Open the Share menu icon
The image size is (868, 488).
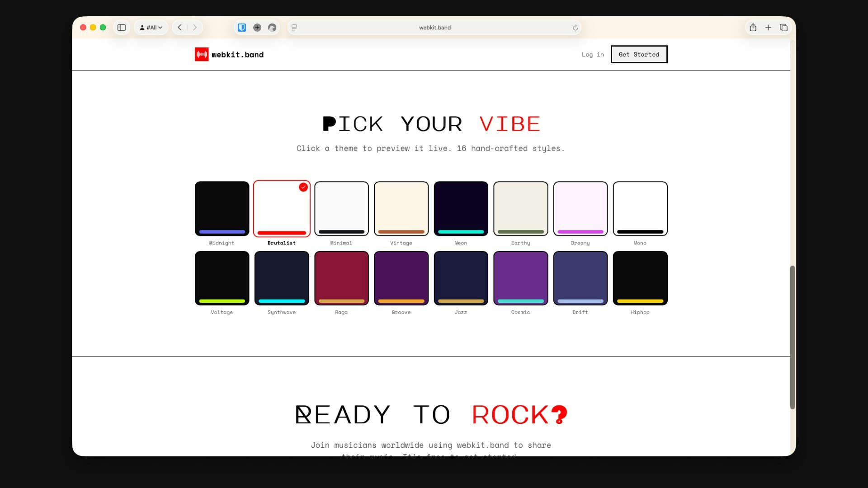(x=753, y=27)
